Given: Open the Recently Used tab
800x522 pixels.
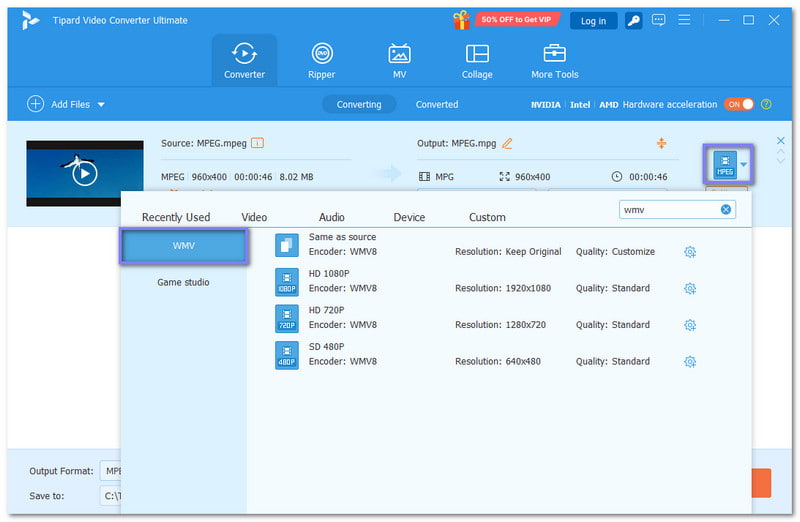Looking at the screenshot, I should coord(176,217).
